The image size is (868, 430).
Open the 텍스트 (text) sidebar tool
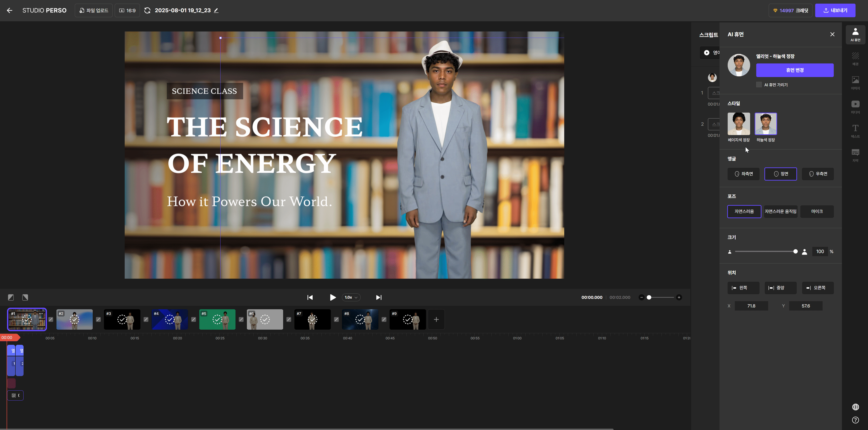(x=855, y=131)
